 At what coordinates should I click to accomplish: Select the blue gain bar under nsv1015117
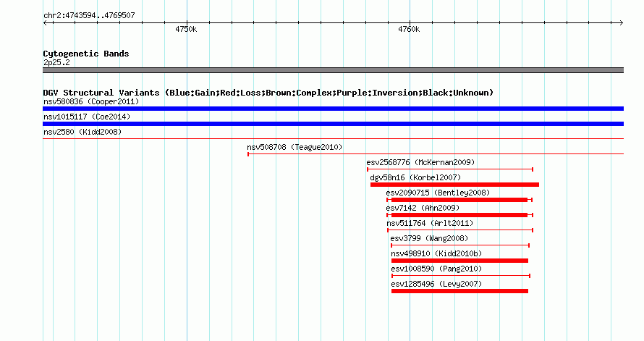tap(333, 124)
